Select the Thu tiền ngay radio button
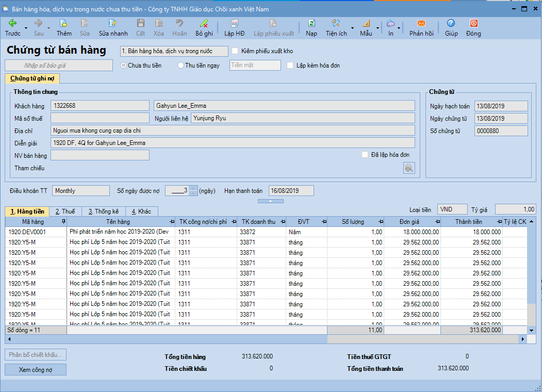Image resolution: width=542 pixels, height=392 pixels. point(180,66)
